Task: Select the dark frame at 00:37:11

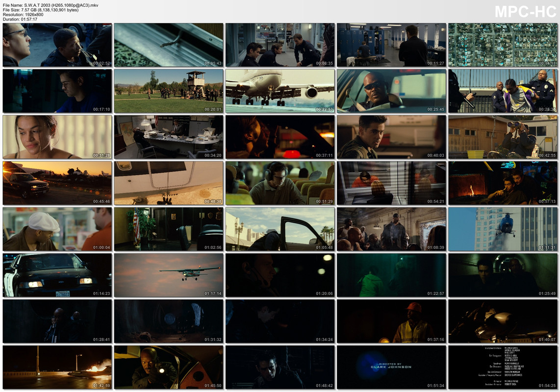Action: [280, 137]
